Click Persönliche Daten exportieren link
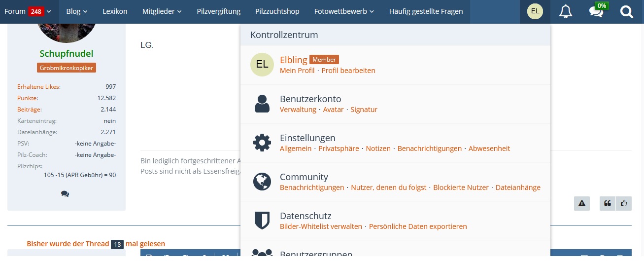The width and height of the screenshot is (644, 262). click(418, 226)
